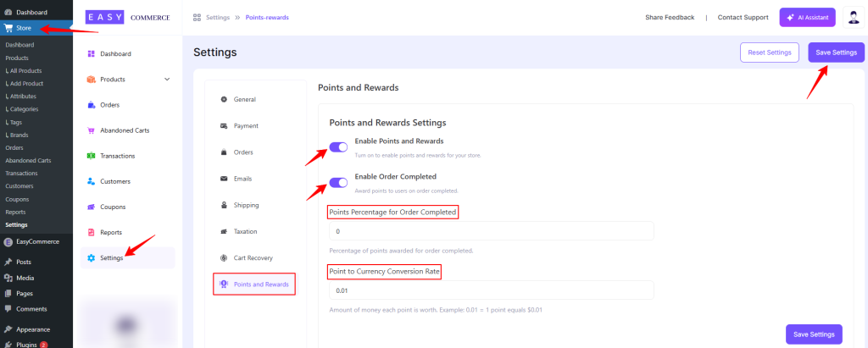Click the EasyCommerce logo in the header
Screen dimensions: 868x348
pos(128,17)
